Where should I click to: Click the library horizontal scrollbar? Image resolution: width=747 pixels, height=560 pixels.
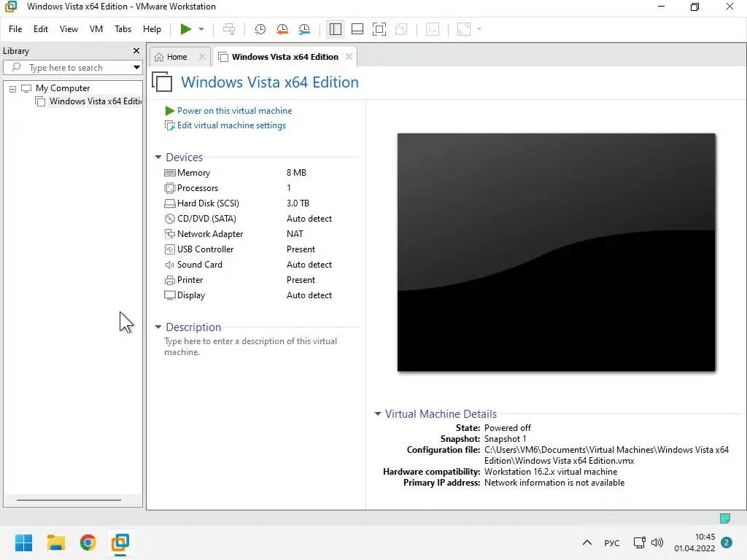click(69, 500)
